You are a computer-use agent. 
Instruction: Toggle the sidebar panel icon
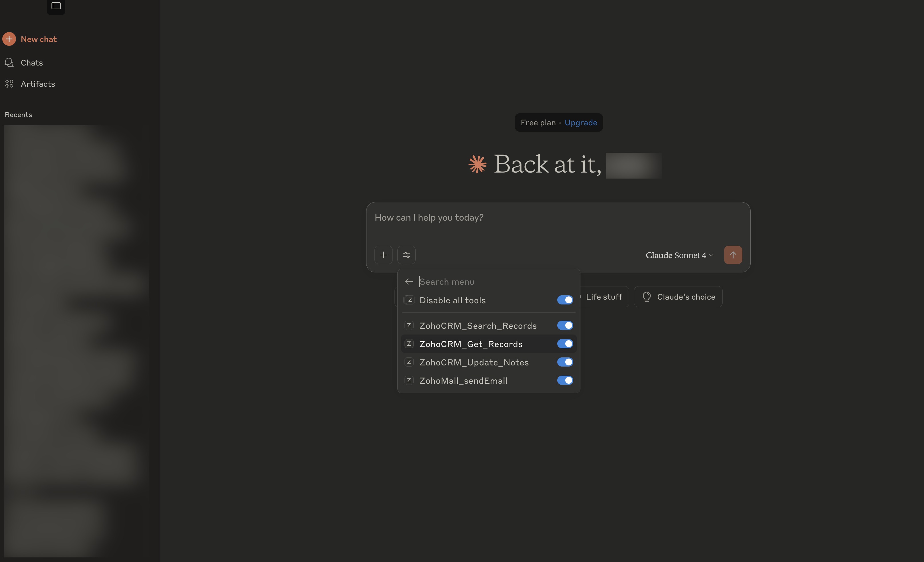(56, 6)
